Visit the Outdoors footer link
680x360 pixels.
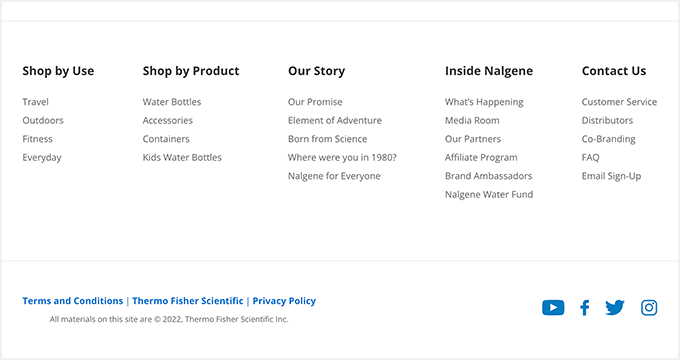[43, 121]
